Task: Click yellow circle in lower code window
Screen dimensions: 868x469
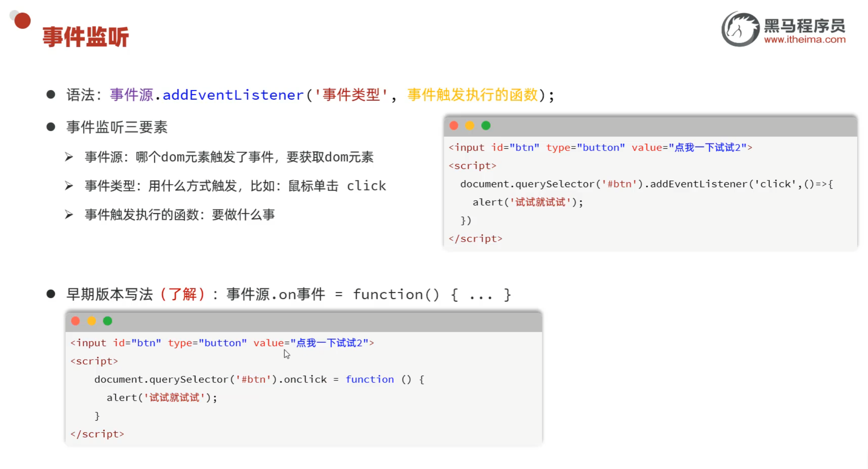Action: 91,321
